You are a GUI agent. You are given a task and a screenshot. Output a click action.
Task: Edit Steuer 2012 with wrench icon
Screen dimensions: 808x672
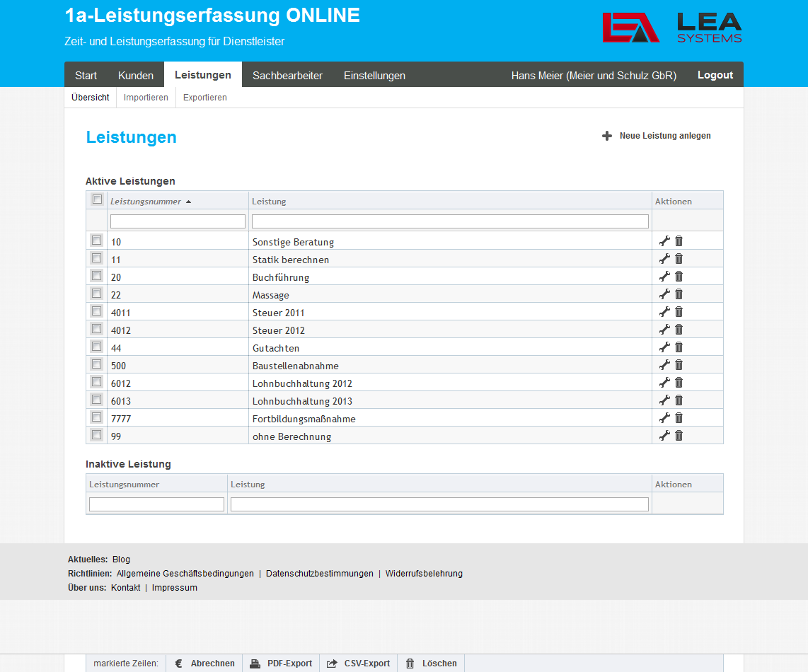pos(664,329)
